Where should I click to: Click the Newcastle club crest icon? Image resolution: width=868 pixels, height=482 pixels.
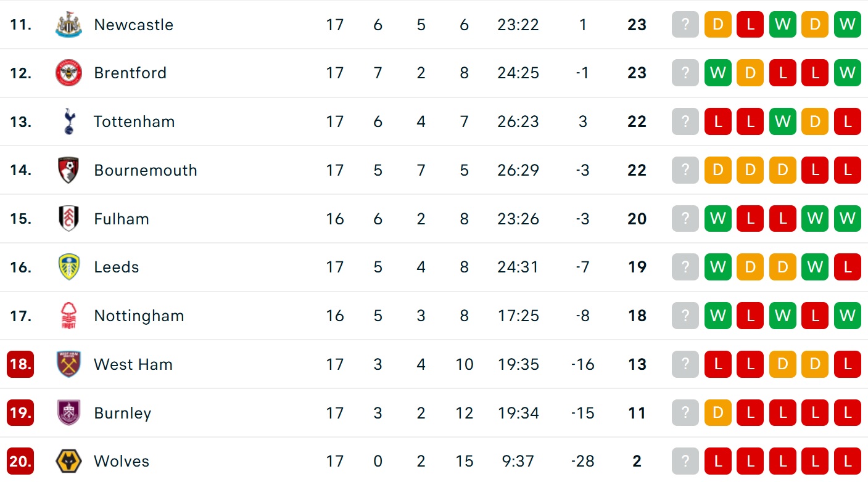(68, 25)
